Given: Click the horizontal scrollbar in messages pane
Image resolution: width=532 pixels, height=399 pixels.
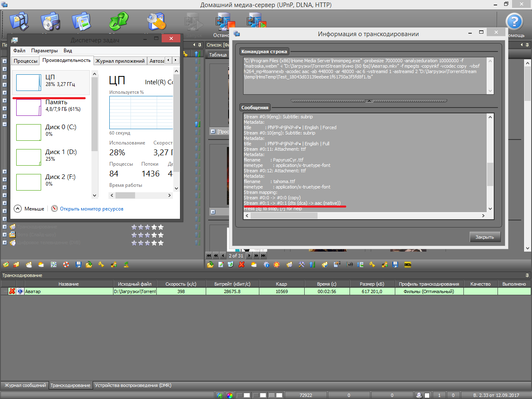Looking at the screenshot, I should coord(365,215).
